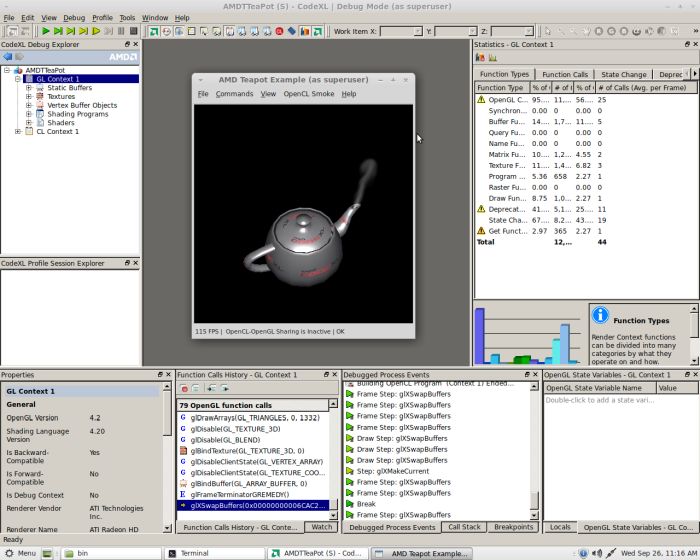
Task: Open OpenCL Smoke menu in Teapot window
Action: coord(308,94)
